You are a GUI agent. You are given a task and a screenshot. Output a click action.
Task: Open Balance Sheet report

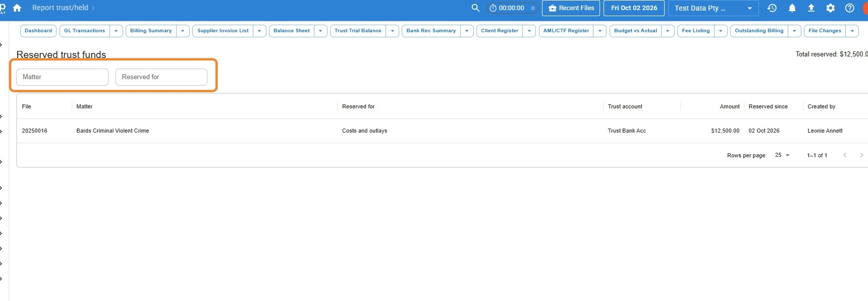[x=292, y=31]
